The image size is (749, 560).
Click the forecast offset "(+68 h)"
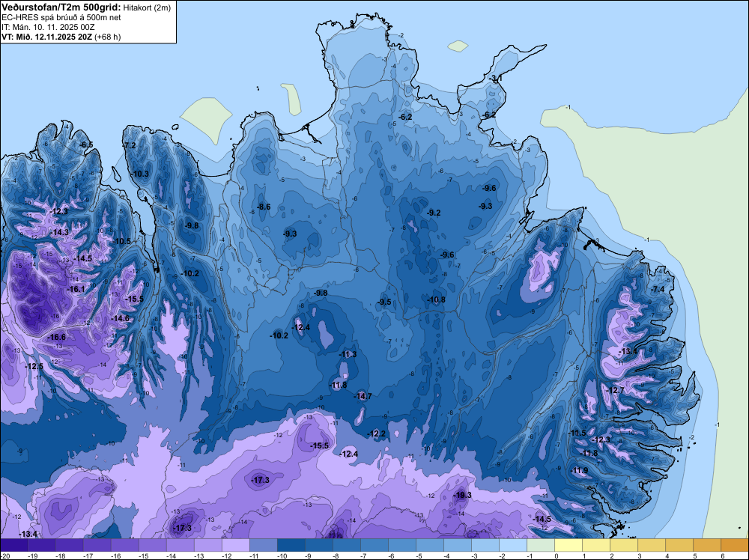pyautogui.click(x=107, y=37)
